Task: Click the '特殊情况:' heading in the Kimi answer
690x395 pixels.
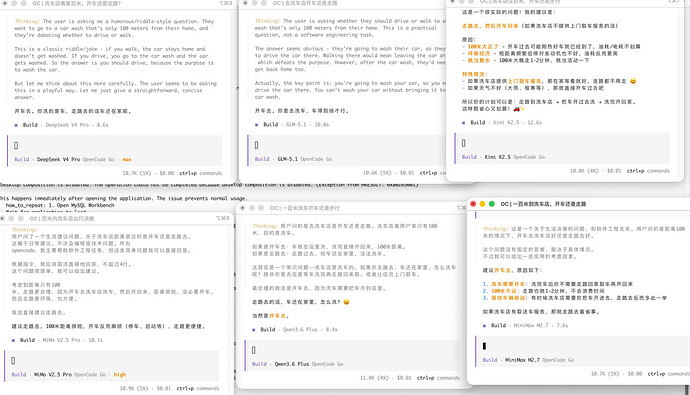Action: point(474,74)
